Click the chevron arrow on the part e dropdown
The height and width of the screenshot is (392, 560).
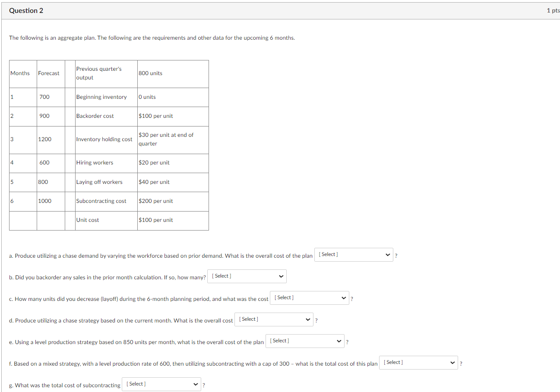[339, 341]
